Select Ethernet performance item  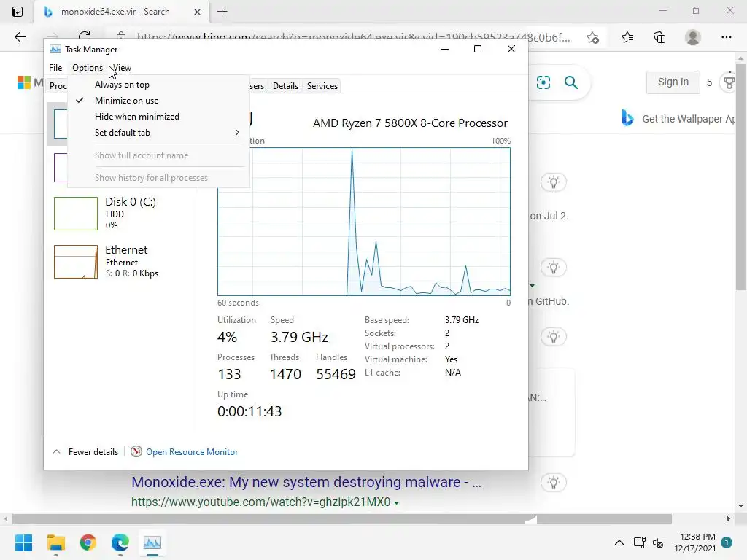pos(120,262)
